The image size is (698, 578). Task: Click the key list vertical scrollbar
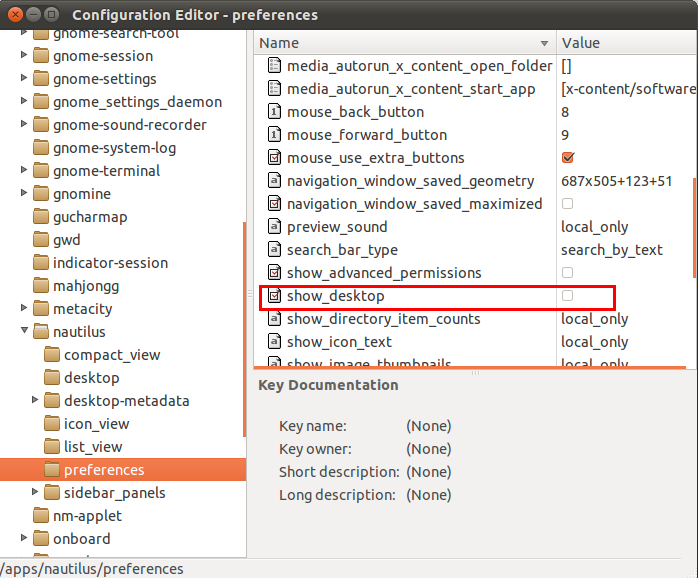click(693, 230)
